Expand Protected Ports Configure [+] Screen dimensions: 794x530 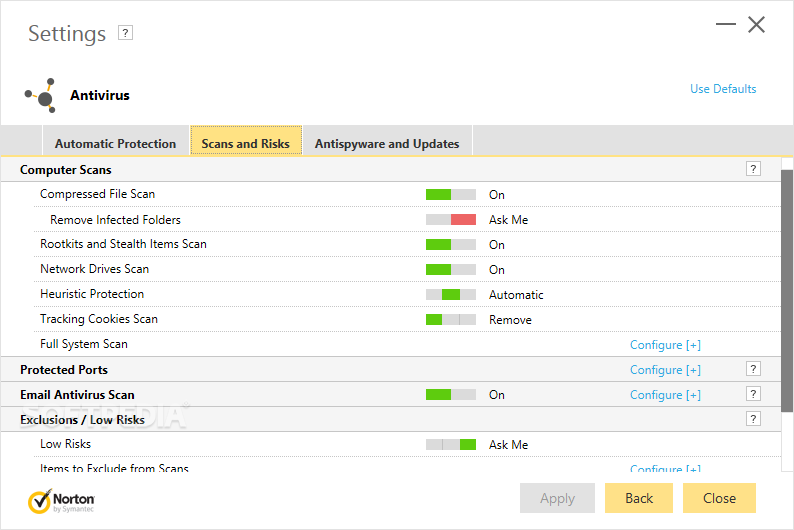click(665, 370)
